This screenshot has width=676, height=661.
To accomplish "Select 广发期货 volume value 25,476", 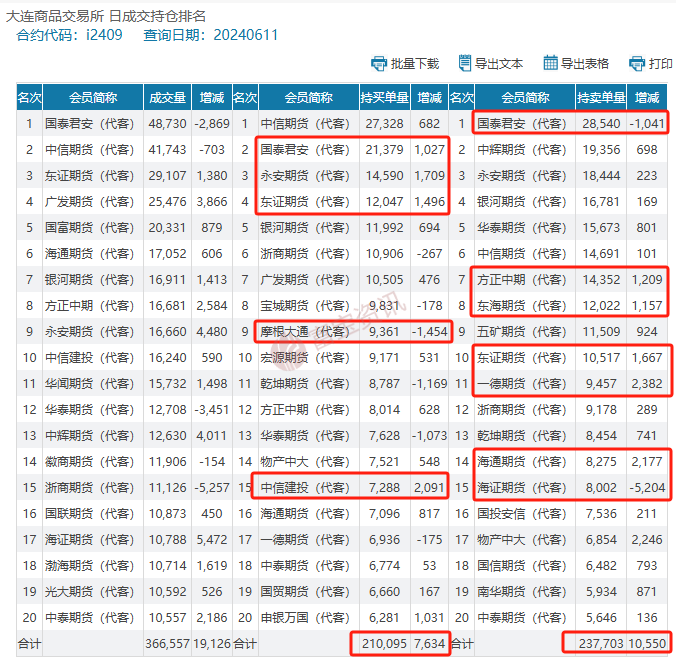I will pos(167,201).
